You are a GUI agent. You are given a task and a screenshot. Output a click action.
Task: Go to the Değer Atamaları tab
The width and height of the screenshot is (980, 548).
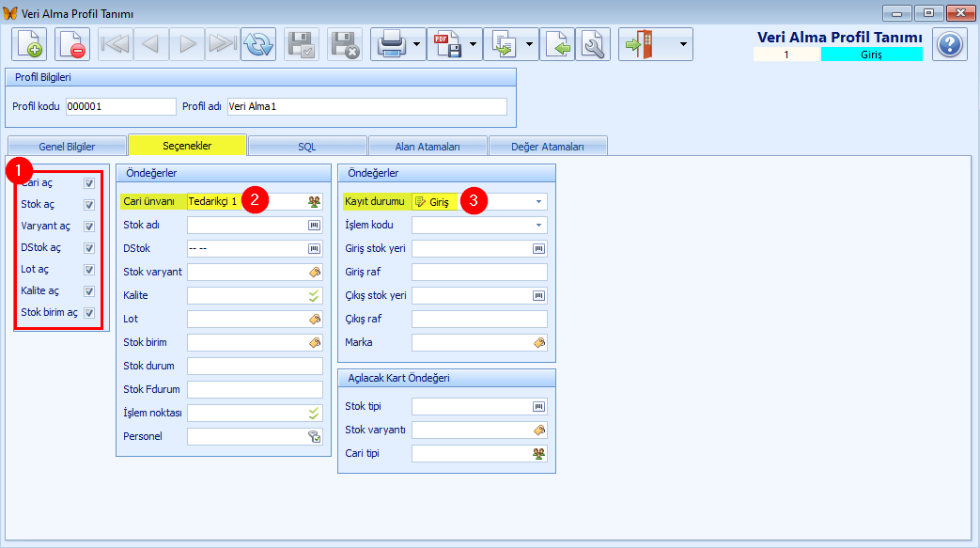[548, 147]
